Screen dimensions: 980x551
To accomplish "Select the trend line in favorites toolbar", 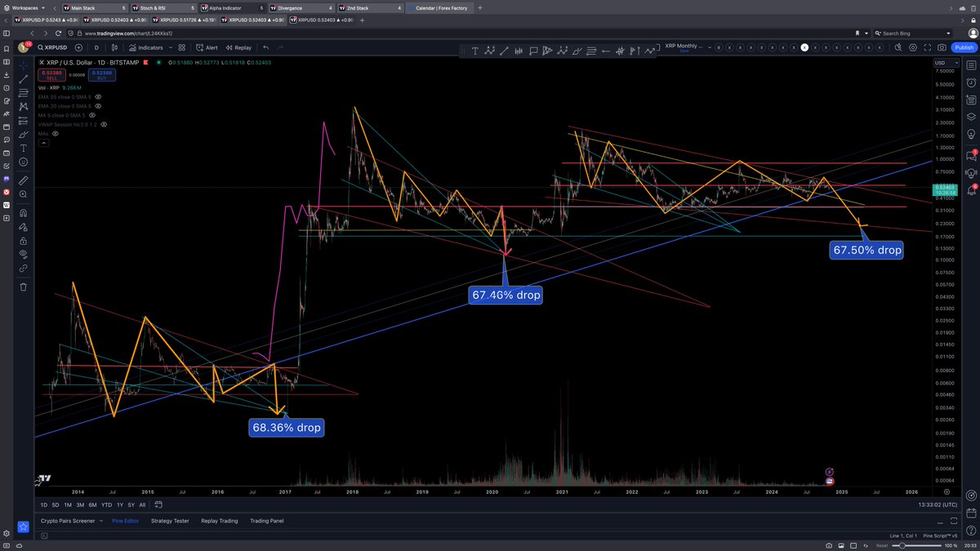I will tap(504, 50).
